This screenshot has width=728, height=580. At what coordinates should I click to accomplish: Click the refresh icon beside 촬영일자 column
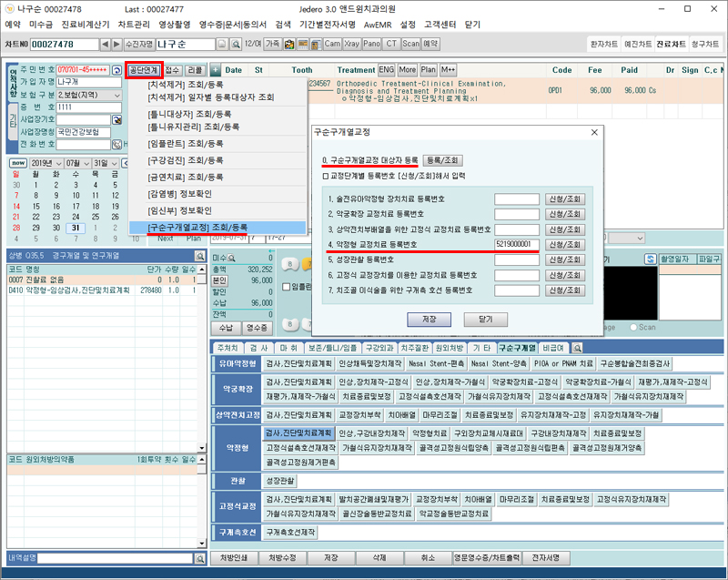pyautogui.click(x=650, y=259)
